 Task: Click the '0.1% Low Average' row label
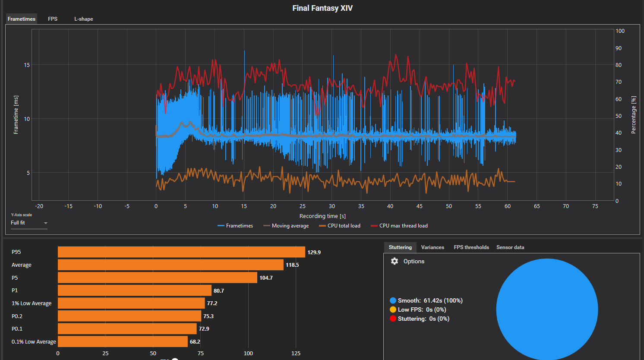34,342
